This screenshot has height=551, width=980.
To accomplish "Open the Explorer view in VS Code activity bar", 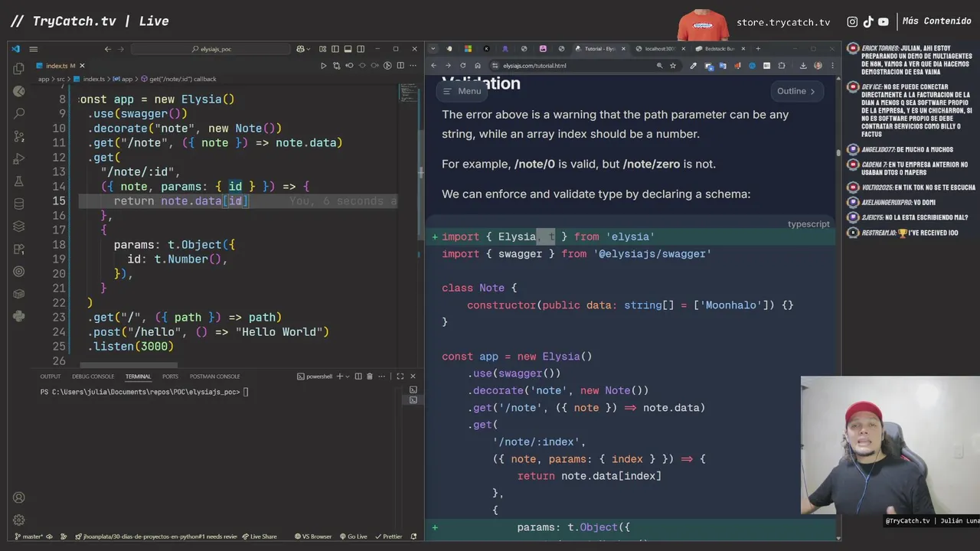I will 18,69.
